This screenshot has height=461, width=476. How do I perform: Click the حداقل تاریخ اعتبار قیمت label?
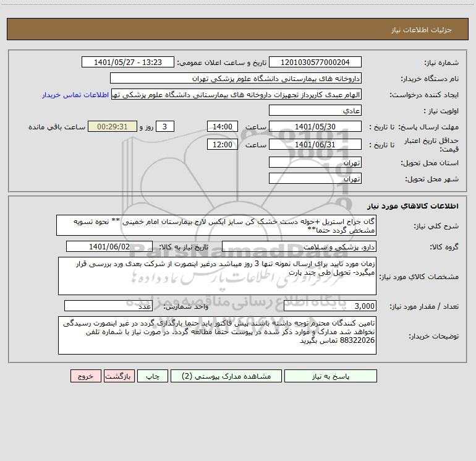431,145
